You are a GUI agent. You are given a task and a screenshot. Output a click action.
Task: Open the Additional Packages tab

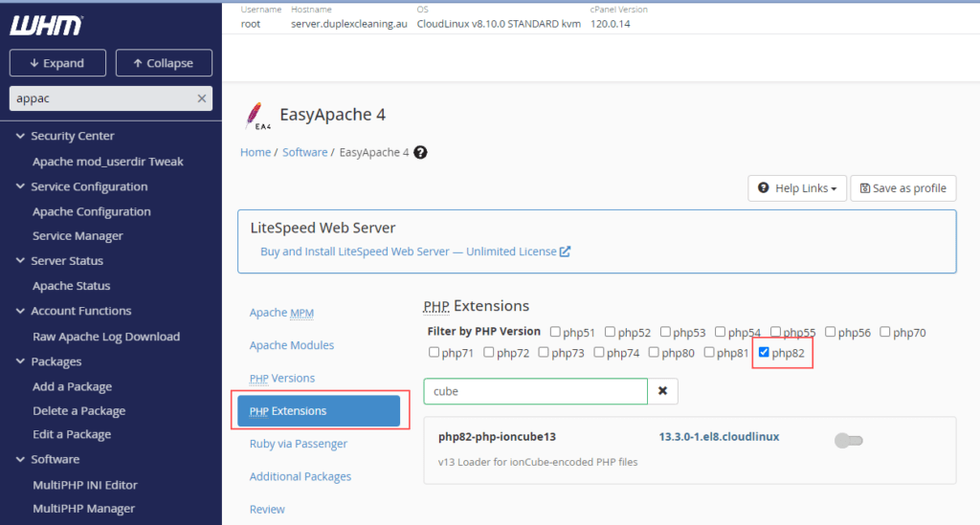(300, 476)
